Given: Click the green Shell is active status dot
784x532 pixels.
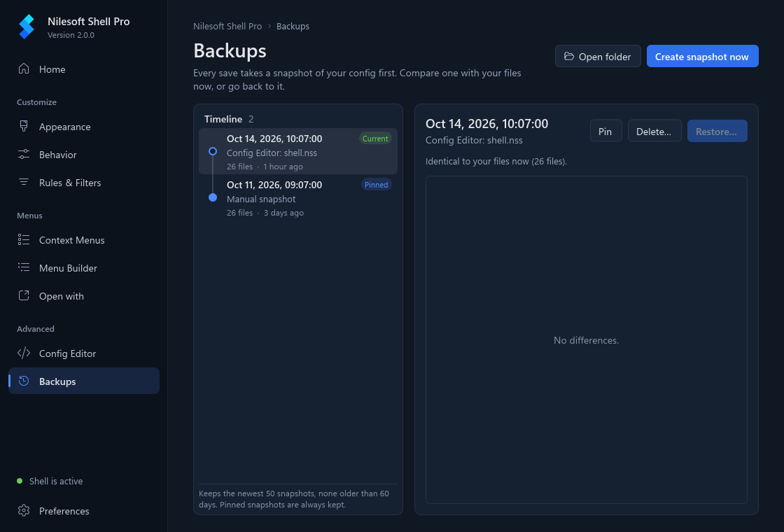Looking at the screenshot, I should pos(20,481).
